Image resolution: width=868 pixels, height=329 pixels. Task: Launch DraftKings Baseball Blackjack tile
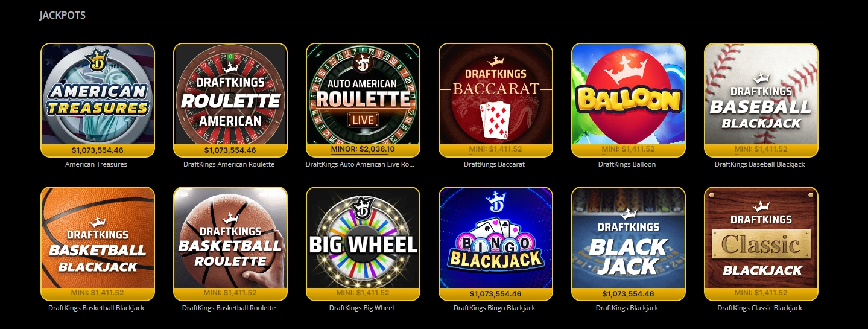(x=761, y=100)
